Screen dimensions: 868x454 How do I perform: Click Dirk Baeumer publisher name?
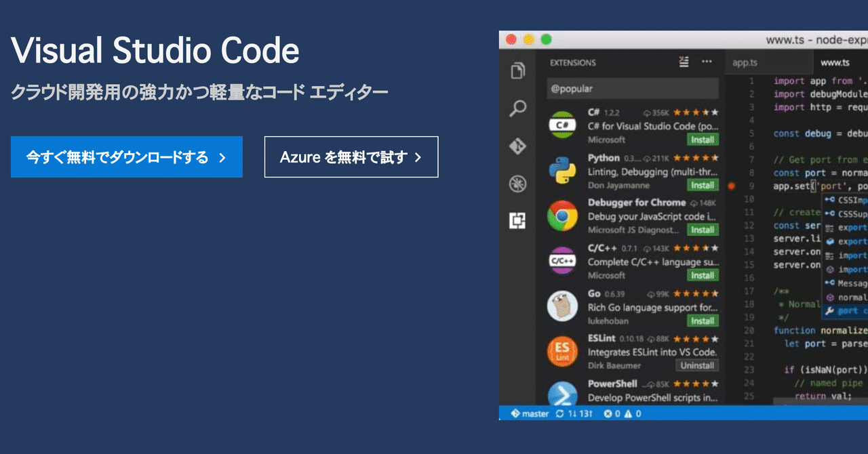point(614,366)
